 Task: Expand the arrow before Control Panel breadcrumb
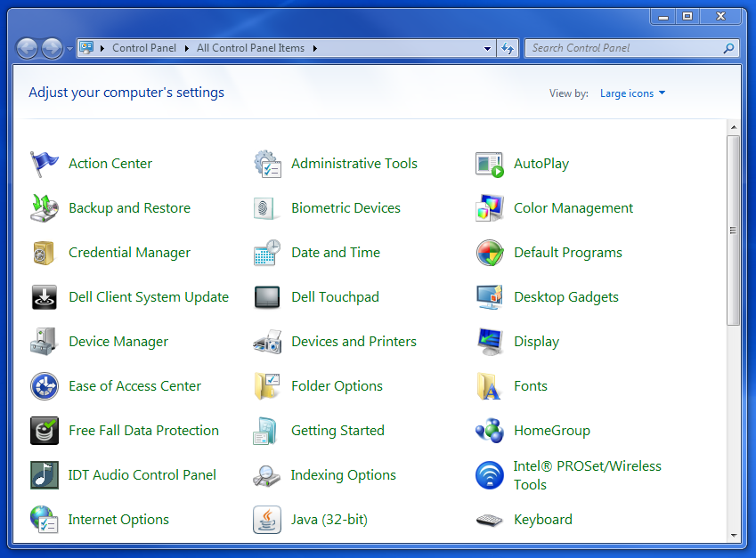[102, 48]
